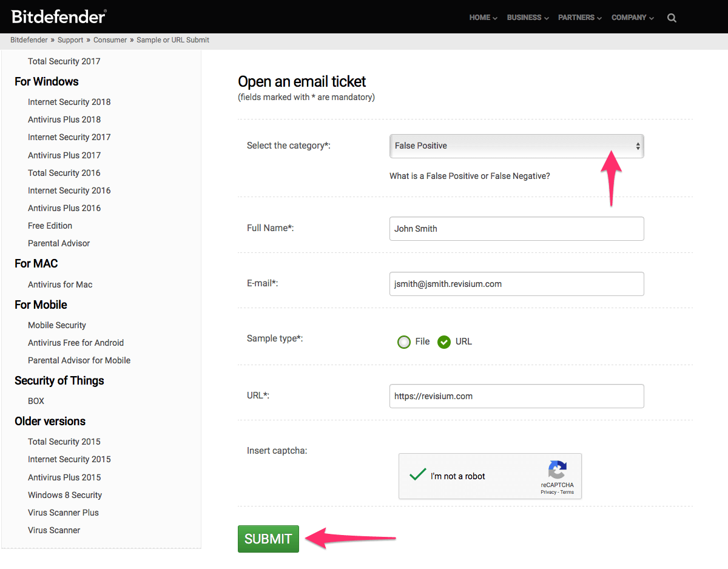Image resolution: width=728 pixels, height=569 pixels.
Task: Open Internet Security 2017 sidebar link
Action: coord(69,137)
